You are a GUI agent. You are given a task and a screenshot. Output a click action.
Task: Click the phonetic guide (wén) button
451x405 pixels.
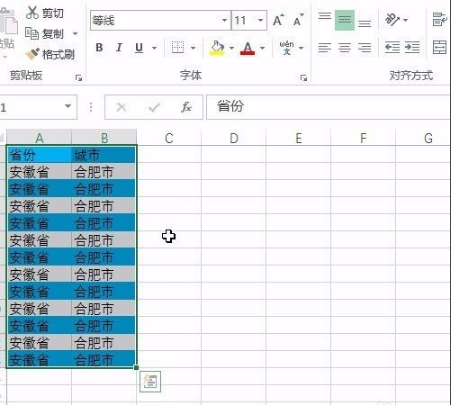click(287, 48)
